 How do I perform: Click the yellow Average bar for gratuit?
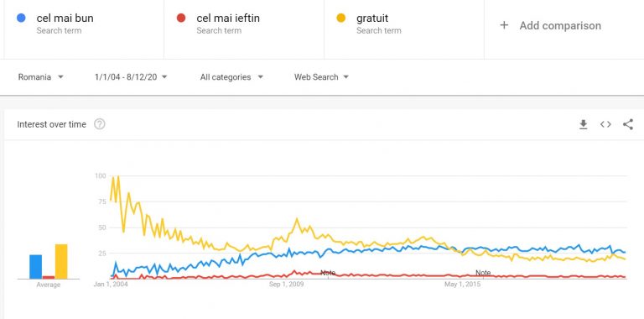click(61, 261)
